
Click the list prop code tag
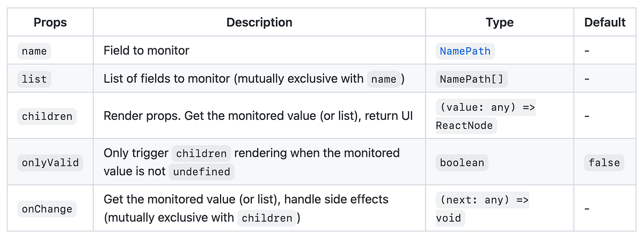(34, 79)
